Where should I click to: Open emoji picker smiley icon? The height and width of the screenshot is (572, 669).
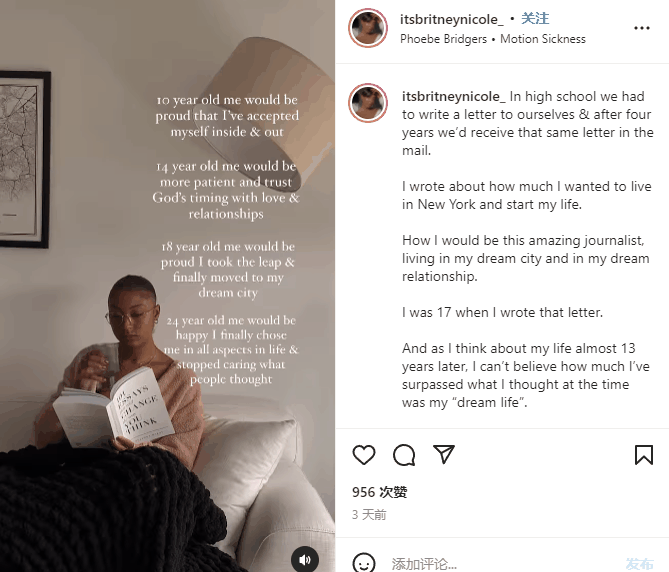pyautogui.click(x=364, y=563)
